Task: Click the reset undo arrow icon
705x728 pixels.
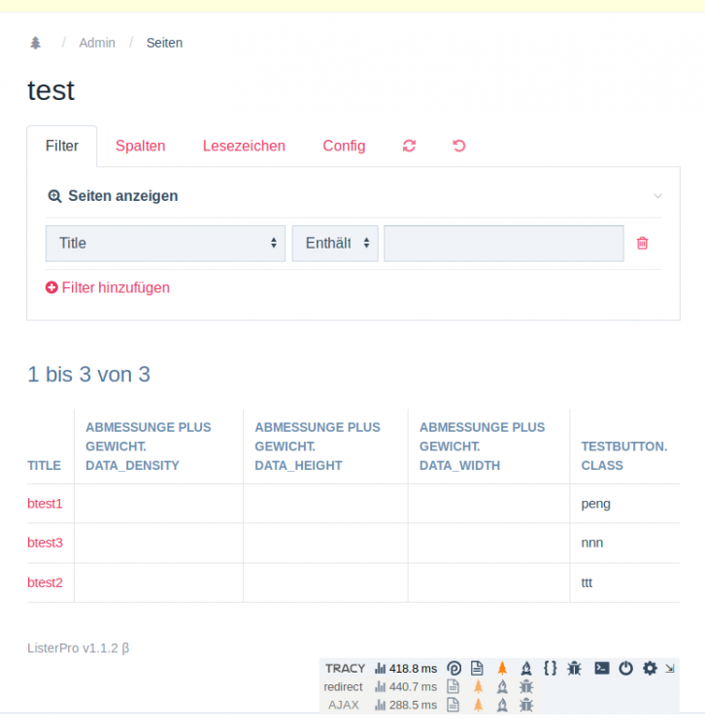Action: 459,146
